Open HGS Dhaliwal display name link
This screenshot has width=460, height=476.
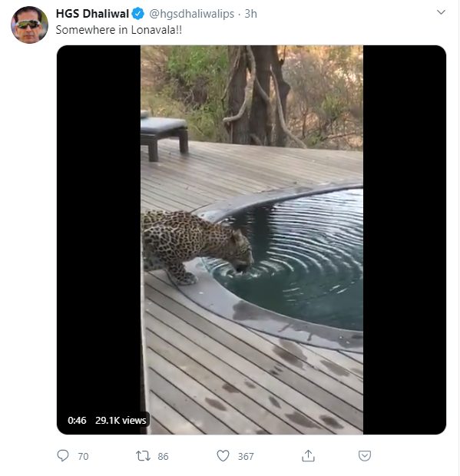93,14
